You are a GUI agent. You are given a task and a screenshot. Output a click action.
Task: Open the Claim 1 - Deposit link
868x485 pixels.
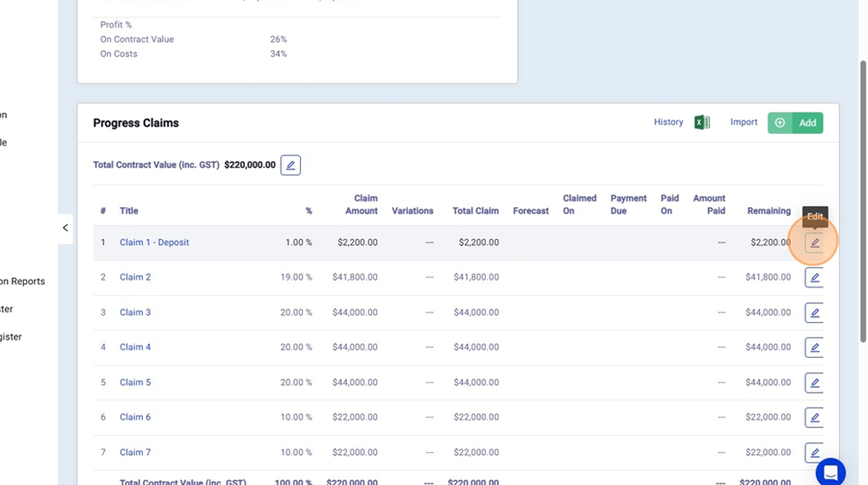coord(154,243)
